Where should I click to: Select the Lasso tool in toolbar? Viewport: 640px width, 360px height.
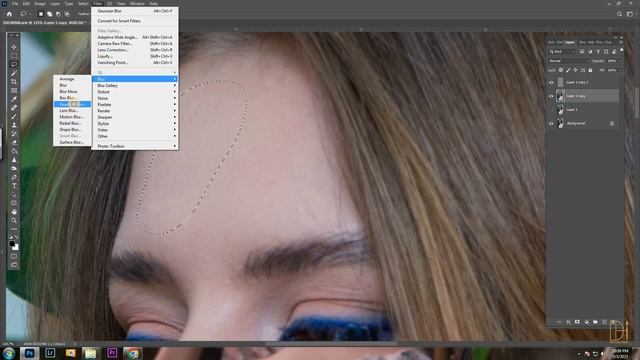tap(14, 64)
